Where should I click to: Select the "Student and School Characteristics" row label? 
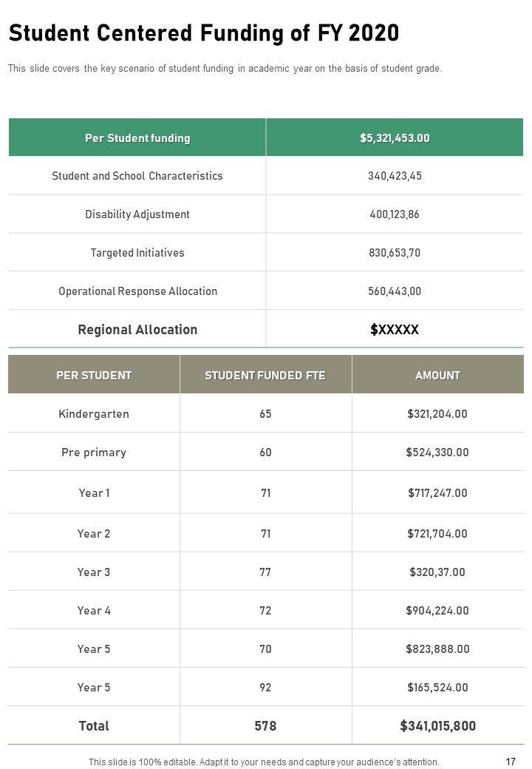click(137, 176)
